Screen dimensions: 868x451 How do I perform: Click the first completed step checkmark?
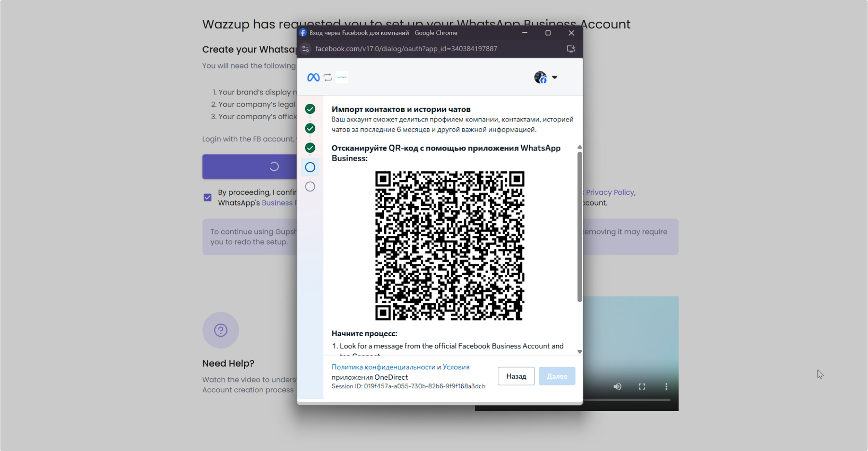coord(310,109)
